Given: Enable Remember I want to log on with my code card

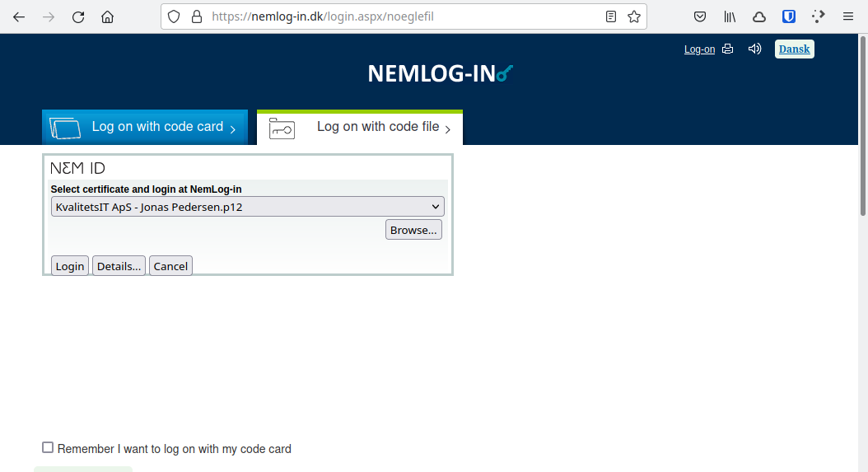Looking at the screenshot, I should [48, 447].
